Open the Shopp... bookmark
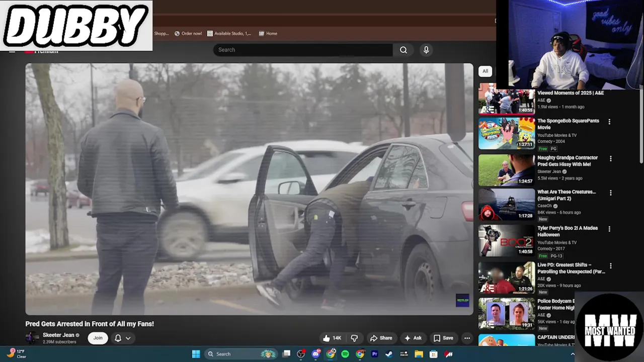Screen dimensions: 644x362 point(161,34)
